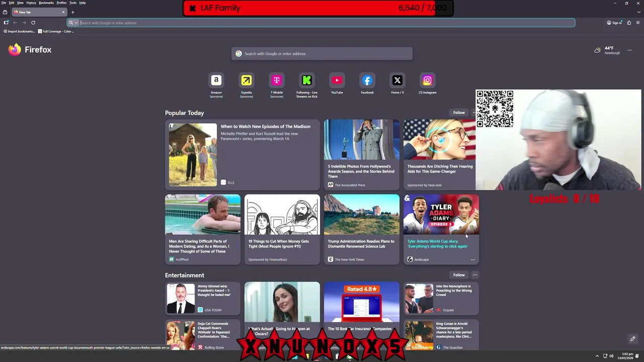644x362 pixels.
Task: Open the T-Mobile shortcut tile
Action: tap(276, 80)
